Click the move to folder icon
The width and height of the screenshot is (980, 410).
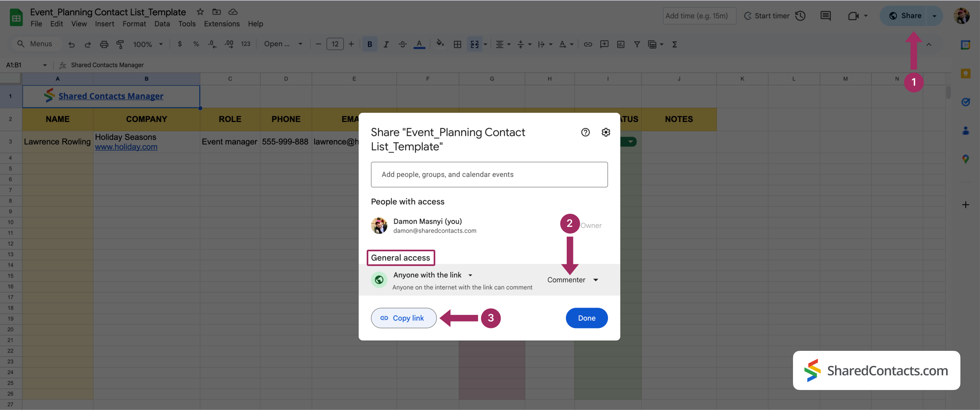coord(216,12)
